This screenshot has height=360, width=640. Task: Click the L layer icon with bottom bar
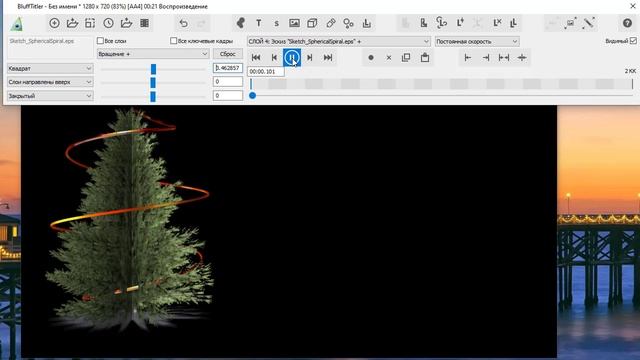424,23
